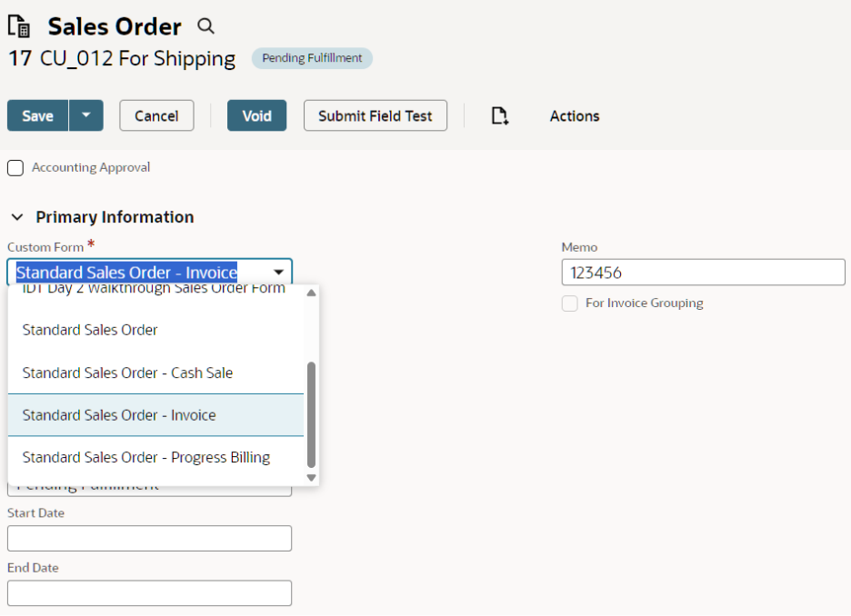Toggle the For Invoice Grouping checkbox
Image resolution: width=851 pixels, height=616 pixels.
(570, 303)
